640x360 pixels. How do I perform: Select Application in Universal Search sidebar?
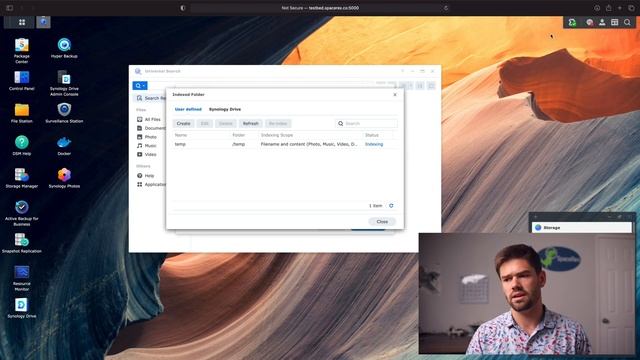[x=151, y=185]
